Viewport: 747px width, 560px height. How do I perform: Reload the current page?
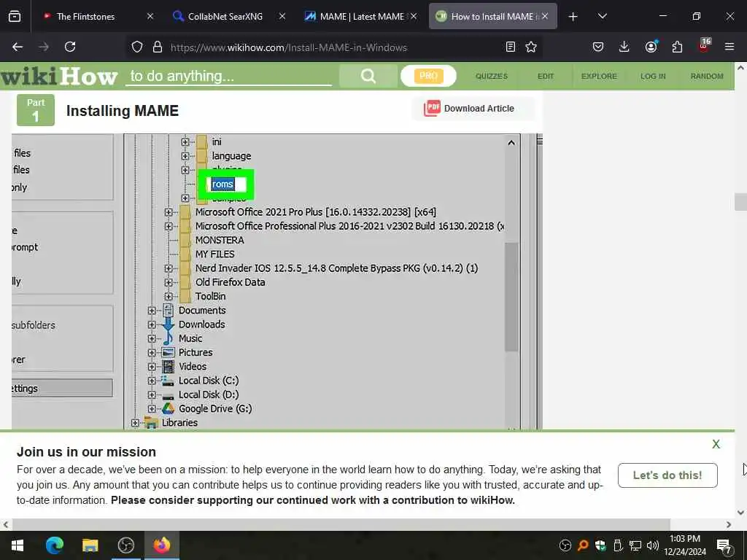tap(70, 47)
